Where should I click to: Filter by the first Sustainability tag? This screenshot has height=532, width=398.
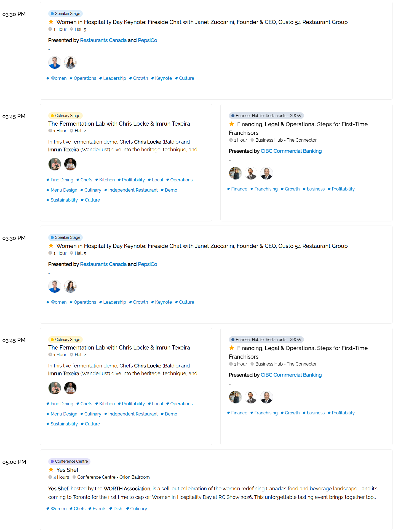coord(64,200)
